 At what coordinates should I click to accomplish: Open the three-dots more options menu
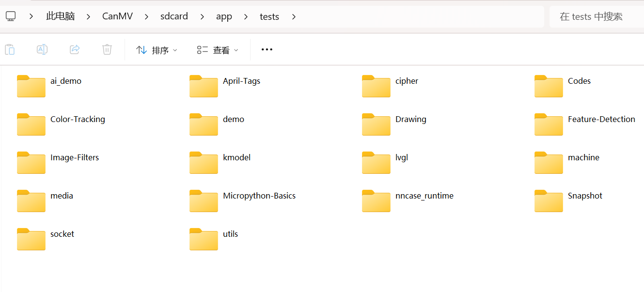267,49
